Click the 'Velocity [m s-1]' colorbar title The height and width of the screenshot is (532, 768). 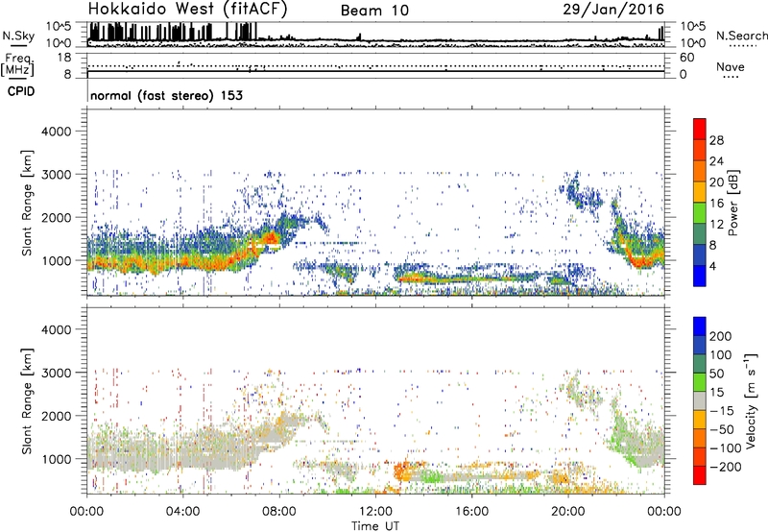click(x=751, y=400)
